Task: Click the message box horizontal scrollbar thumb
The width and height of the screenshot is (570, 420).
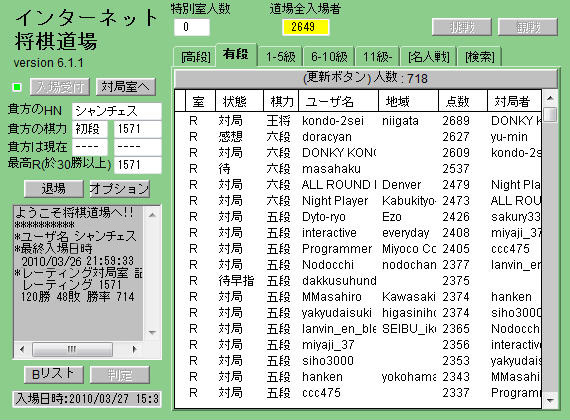Action: click(x=72, y=349)
